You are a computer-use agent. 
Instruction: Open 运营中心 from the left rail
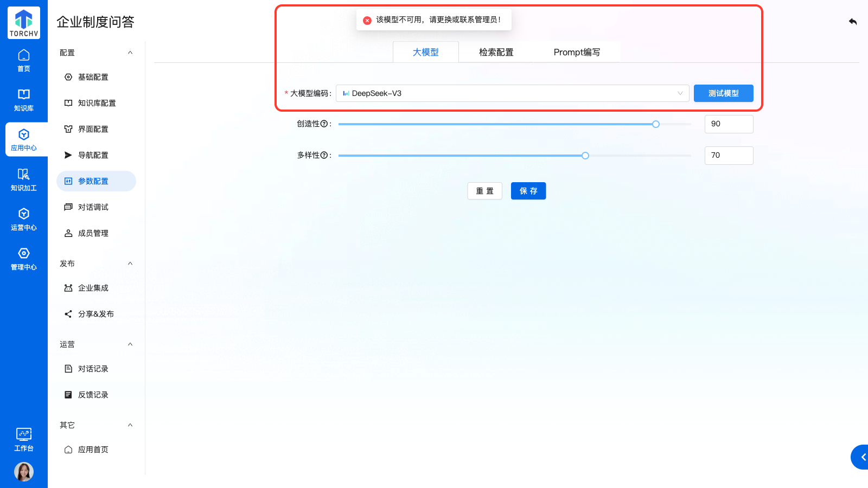pyautogui.click(x=24, y=220)
